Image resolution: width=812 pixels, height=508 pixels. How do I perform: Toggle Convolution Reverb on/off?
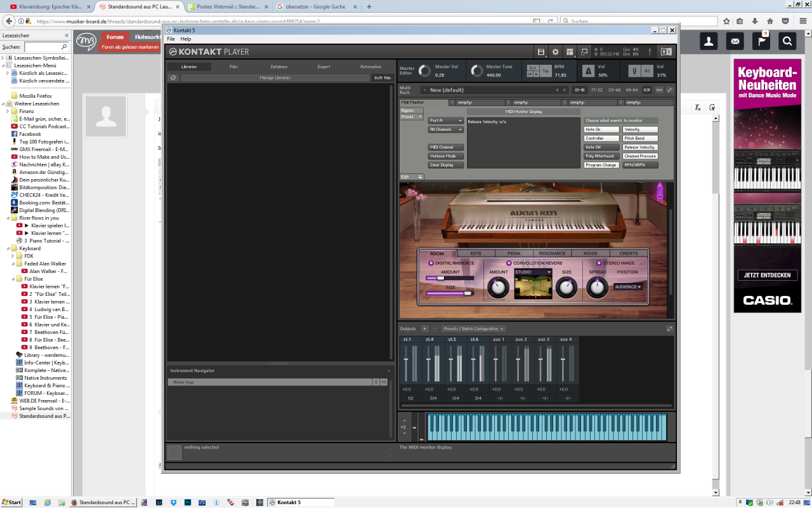point(509,263)
